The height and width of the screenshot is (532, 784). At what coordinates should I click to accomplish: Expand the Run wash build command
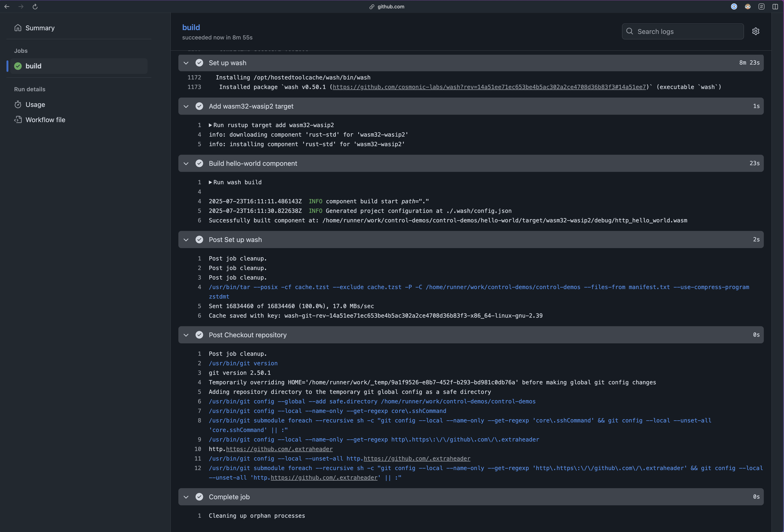[x=211, y=182]
